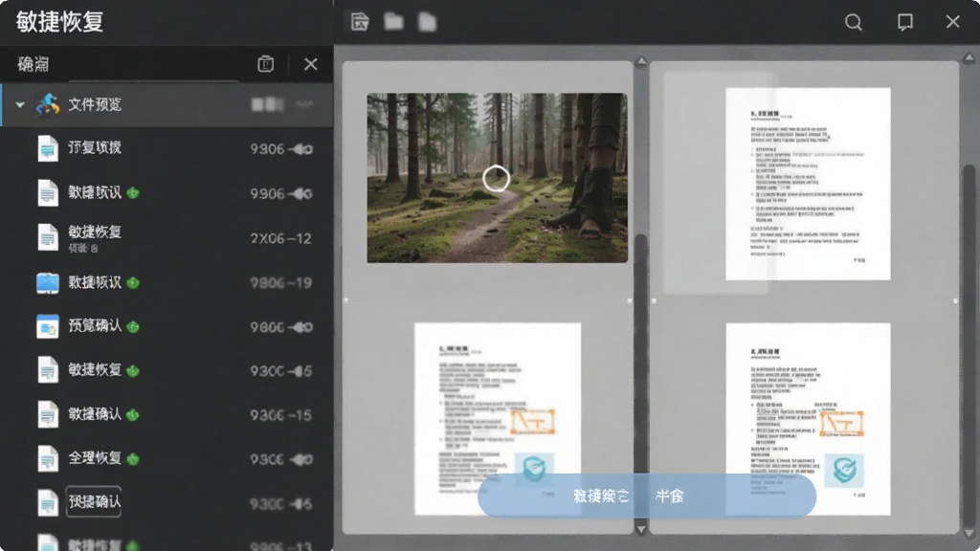Select the top-right document page thumbnail
980x551 pixels.
808,184
